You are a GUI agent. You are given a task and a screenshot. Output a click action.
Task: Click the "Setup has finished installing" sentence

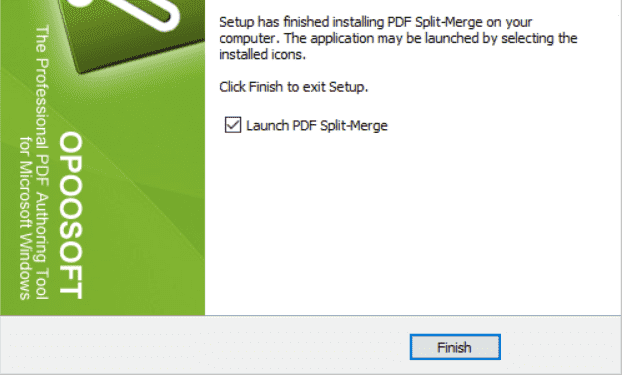click(x=375, y=22)
